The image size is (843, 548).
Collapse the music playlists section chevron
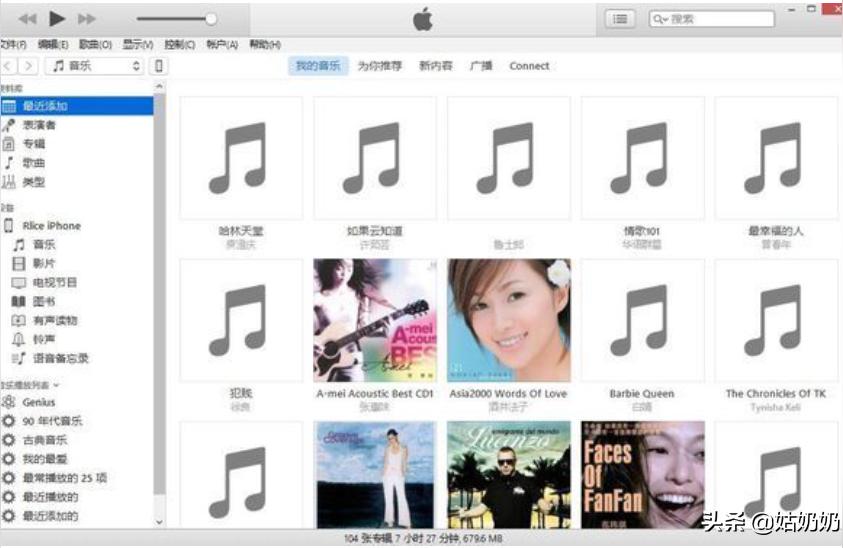(x=56, y=385)
